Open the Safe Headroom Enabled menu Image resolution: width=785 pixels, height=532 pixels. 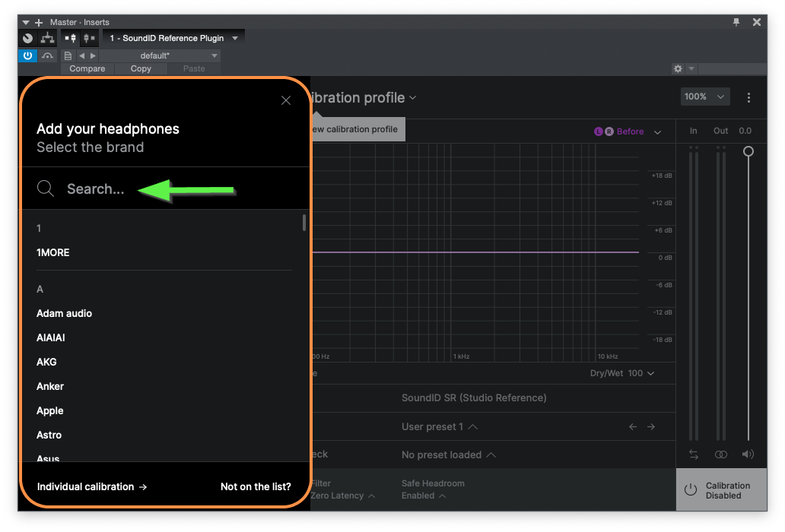point(424,496)
